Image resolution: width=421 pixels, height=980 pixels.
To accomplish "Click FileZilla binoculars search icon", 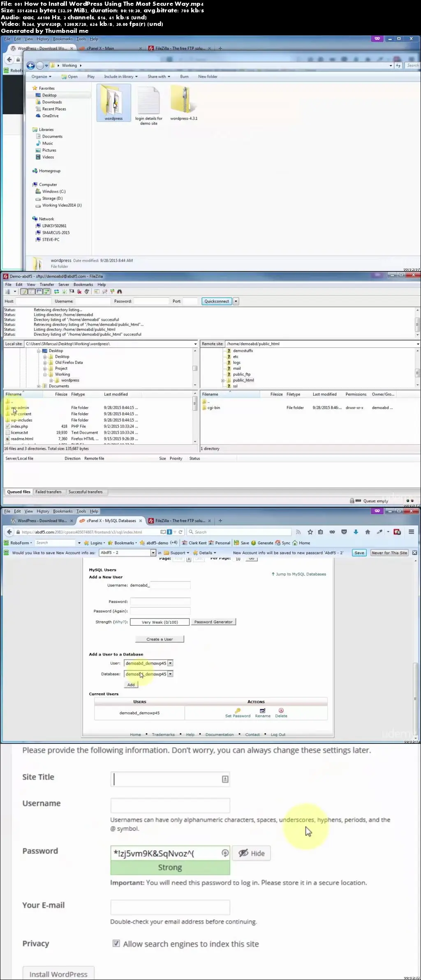I will tap(119, 292).
